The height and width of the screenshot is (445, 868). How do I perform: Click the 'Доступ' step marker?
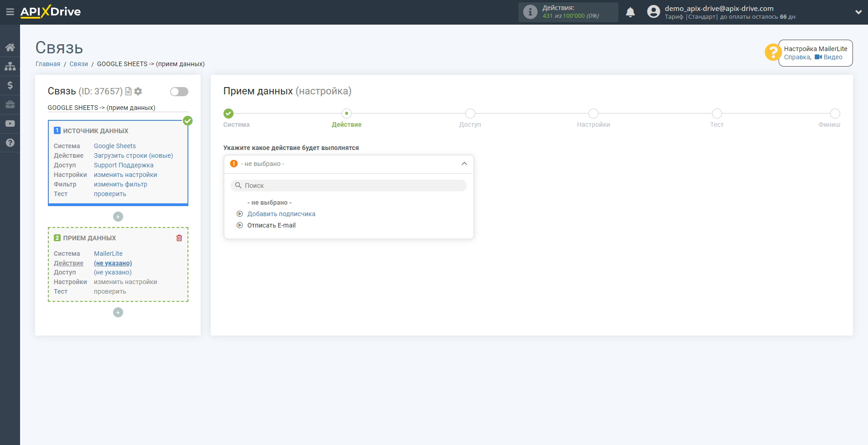[x=470, y=114]
